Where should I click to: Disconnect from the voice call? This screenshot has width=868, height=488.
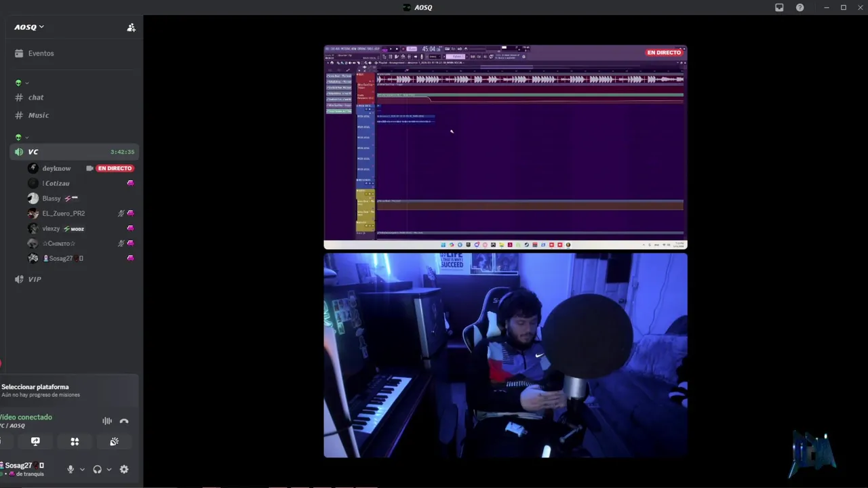point(124,421)
